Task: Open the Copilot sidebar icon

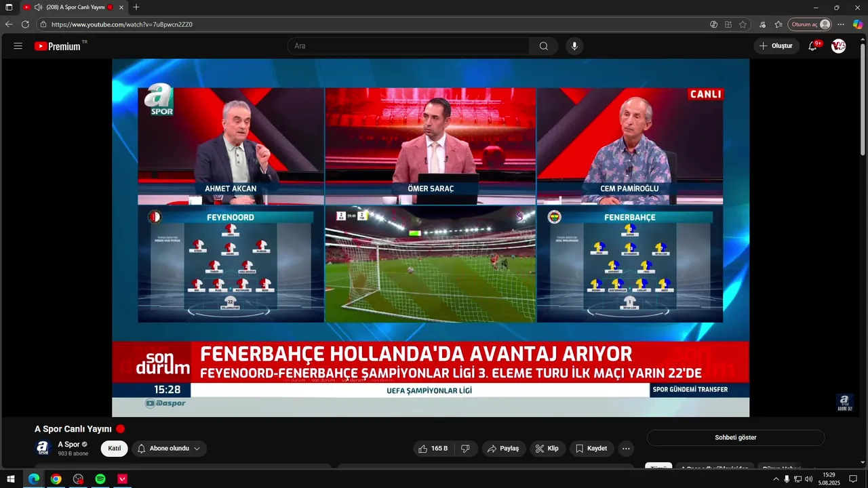Action: tap(858, 24)
